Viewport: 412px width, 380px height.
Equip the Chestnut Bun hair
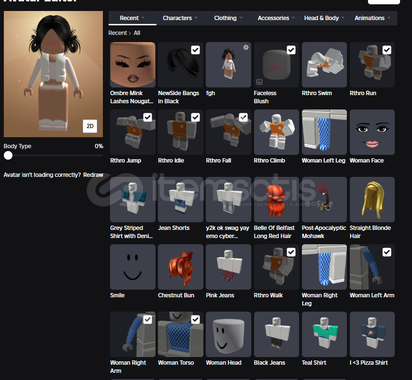(180, 267)
